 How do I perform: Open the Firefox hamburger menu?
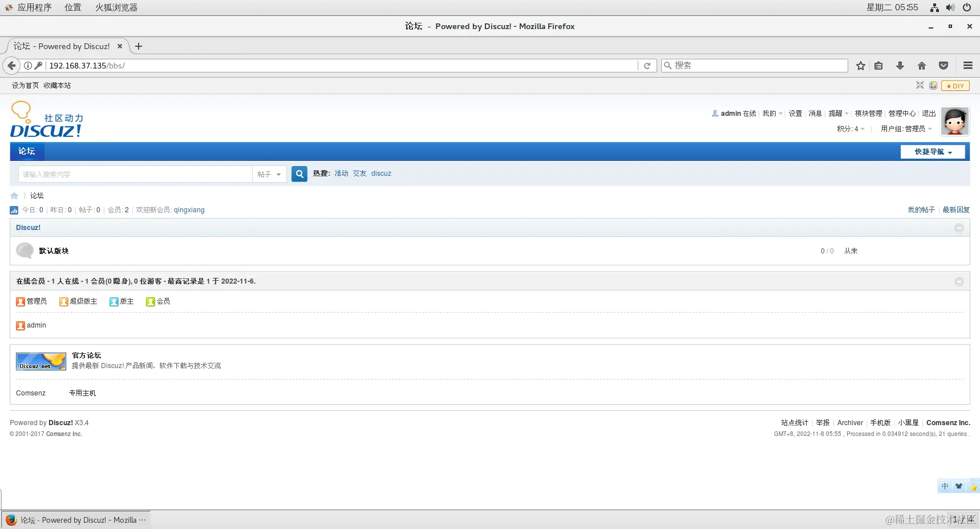(968, 66)
